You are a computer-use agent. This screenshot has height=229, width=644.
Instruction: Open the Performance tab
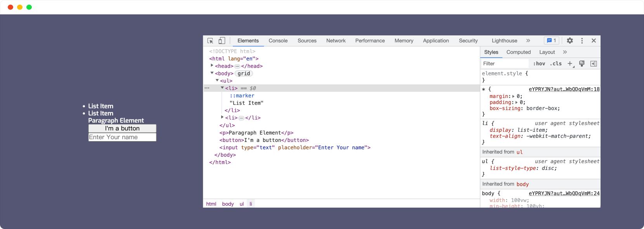click(x=370, y=41)
